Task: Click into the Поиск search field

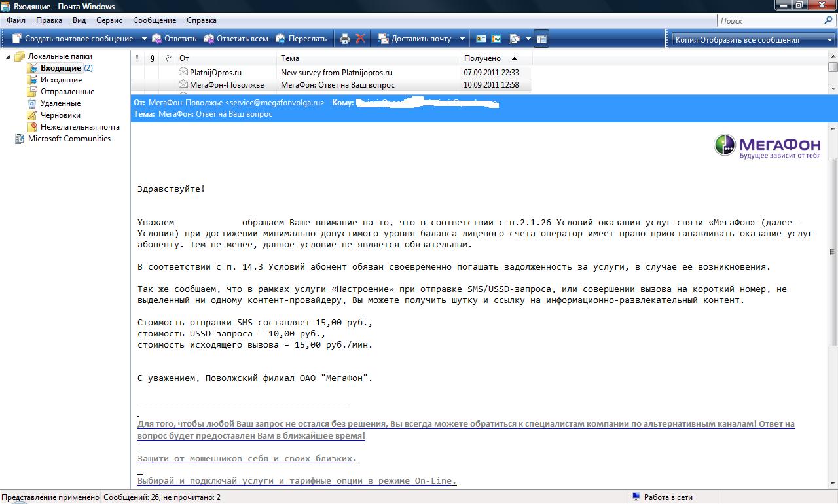Action: tap(769, 20)
